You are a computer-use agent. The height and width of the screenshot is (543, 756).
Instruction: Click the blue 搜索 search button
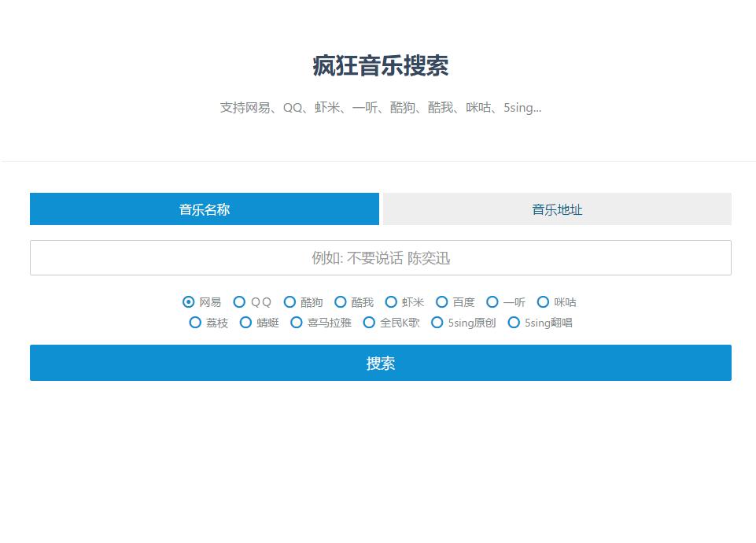pyautogui.click(x=381, y=363)
